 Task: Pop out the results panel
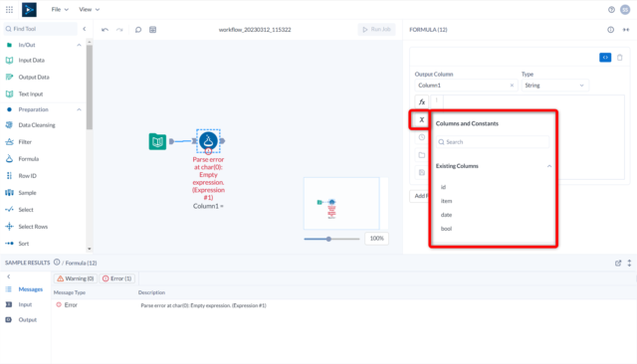[x=618, y=263]
